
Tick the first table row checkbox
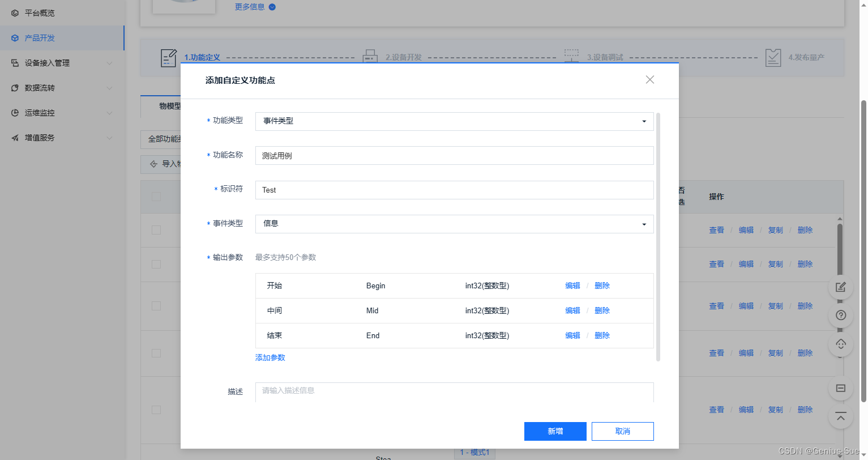156,230
